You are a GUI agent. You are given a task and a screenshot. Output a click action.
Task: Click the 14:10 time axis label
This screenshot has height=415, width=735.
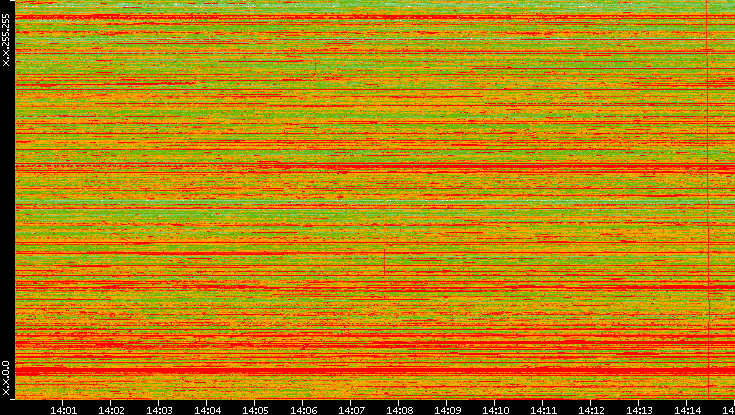tap(495, 410)
